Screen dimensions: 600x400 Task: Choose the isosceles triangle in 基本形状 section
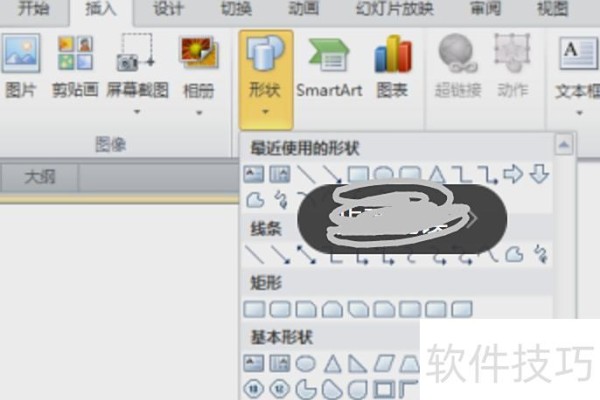click(x=333, y=364)
